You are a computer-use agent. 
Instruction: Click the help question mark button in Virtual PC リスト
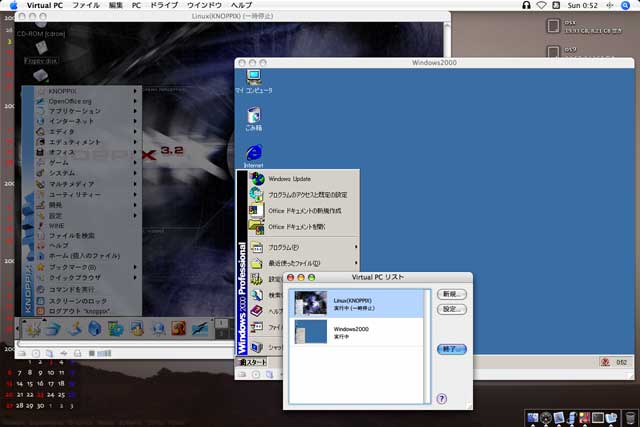coord(442,398)
